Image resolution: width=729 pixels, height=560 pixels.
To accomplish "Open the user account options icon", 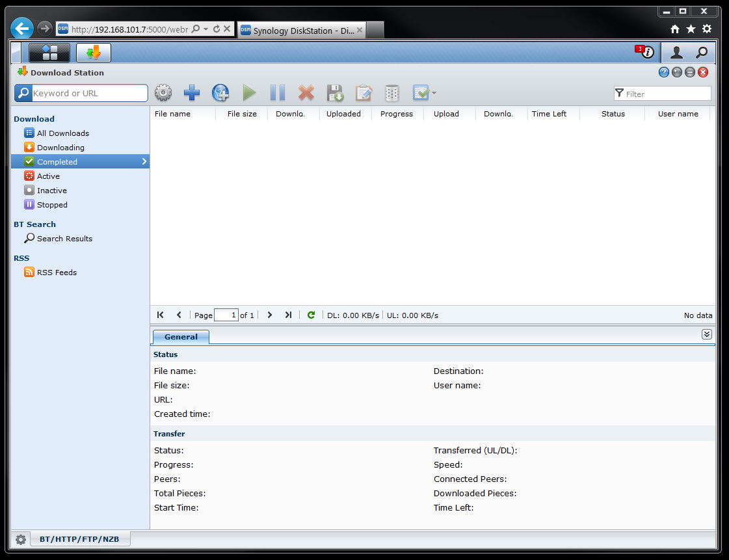I will (x=676, y=53).
